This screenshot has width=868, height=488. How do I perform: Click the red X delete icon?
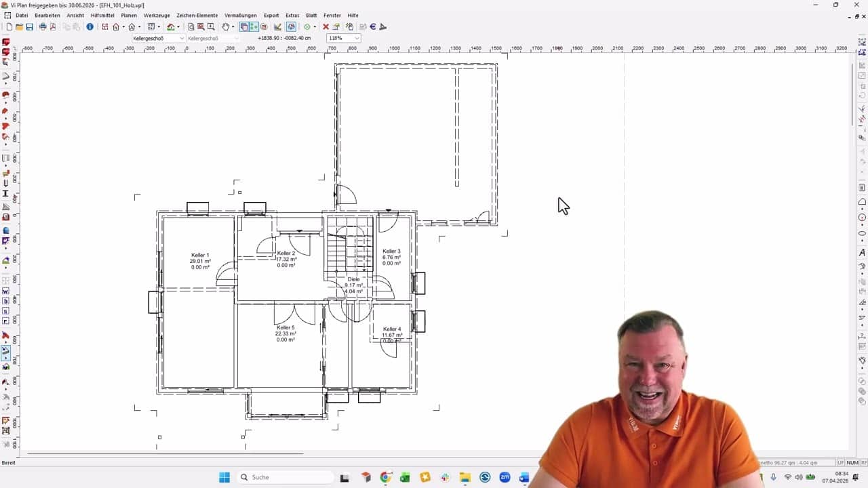pyautogui.click(x=325, y=27)
